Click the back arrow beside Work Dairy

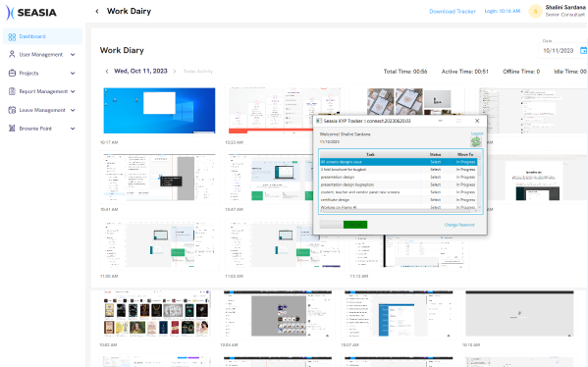[x=97, y=11]
